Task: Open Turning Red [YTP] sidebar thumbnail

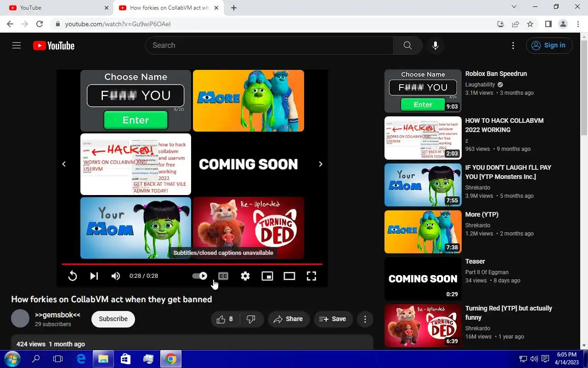Action: (x=423, y=326)
